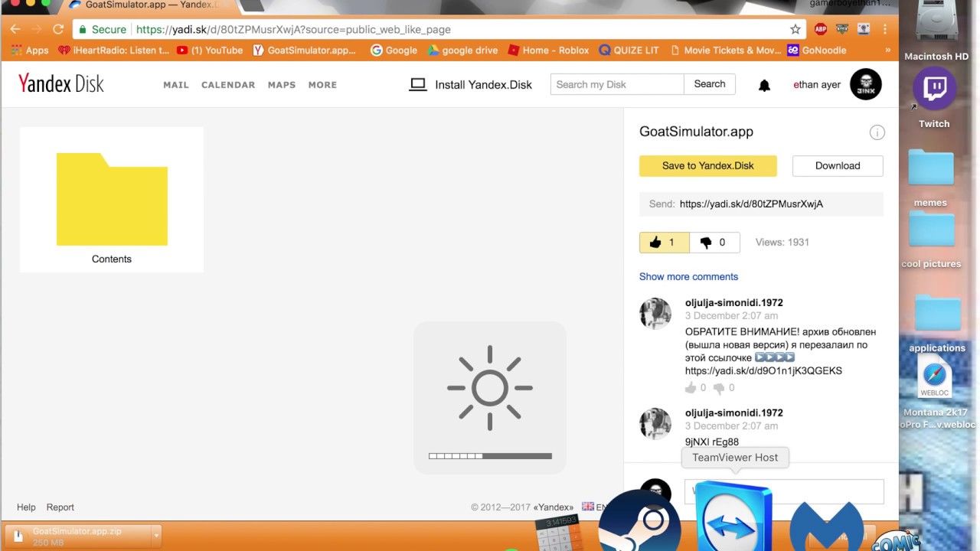Click the Report link in footer
The width and height of the screenshot is (980, 551).
[x=60, y=507]
